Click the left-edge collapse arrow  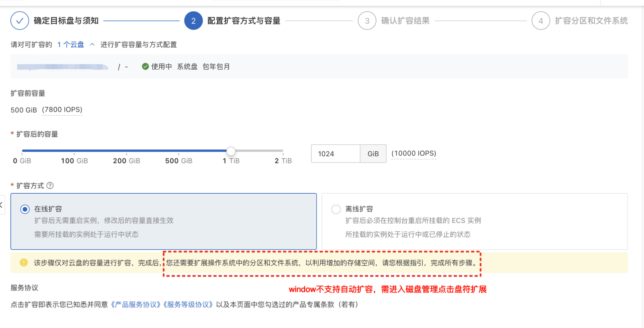point(2,205)
